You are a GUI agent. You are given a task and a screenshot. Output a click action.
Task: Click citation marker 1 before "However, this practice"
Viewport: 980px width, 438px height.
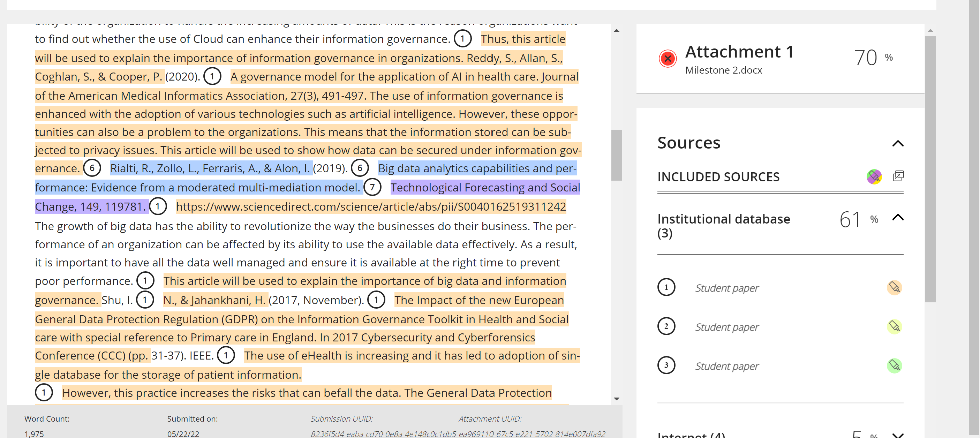click(x=44, y=393)
